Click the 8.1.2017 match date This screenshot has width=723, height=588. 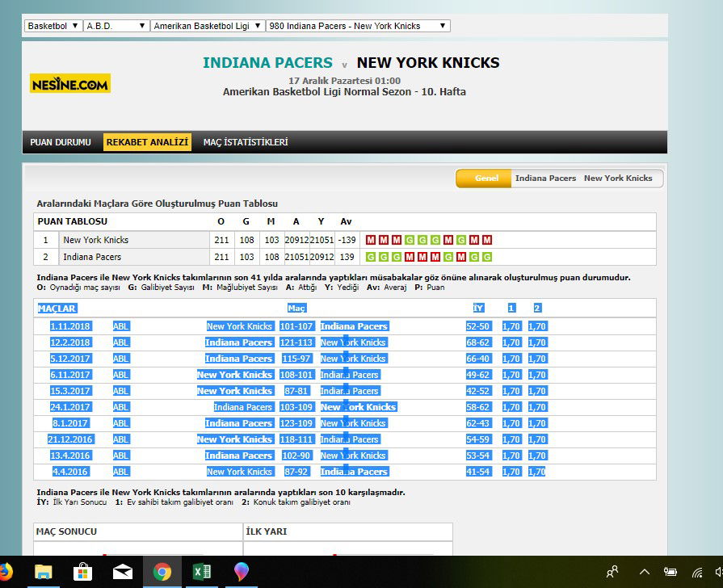pos(70,423)
